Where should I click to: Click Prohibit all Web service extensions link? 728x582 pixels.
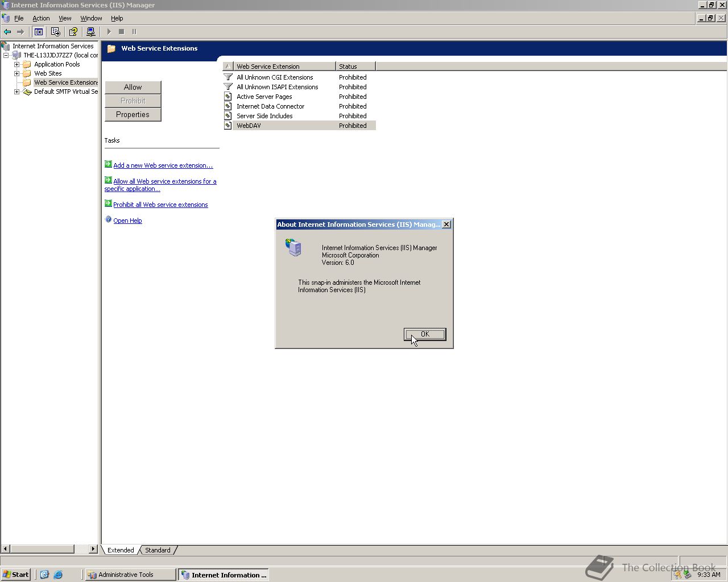click(160, 205)
